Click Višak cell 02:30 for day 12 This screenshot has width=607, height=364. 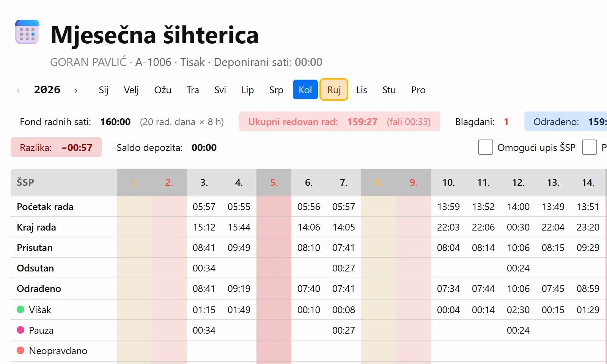518,310
